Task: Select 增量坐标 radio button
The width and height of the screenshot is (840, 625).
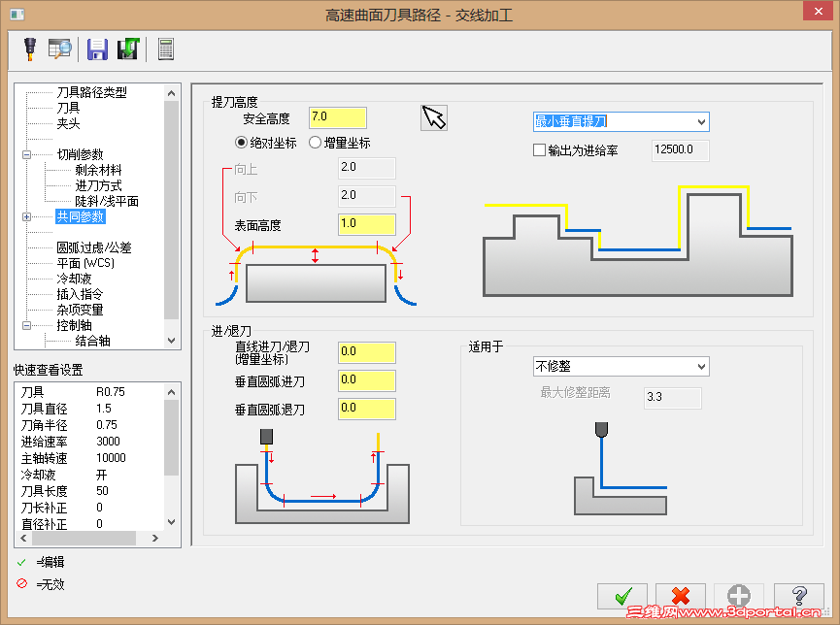Action: [x=315, y=143]
